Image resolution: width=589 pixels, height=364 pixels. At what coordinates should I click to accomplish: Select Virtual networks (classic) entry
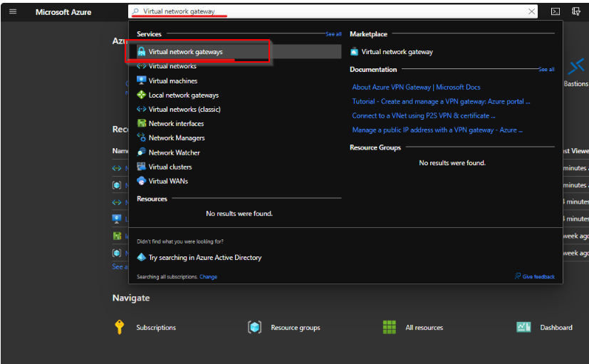184,109
